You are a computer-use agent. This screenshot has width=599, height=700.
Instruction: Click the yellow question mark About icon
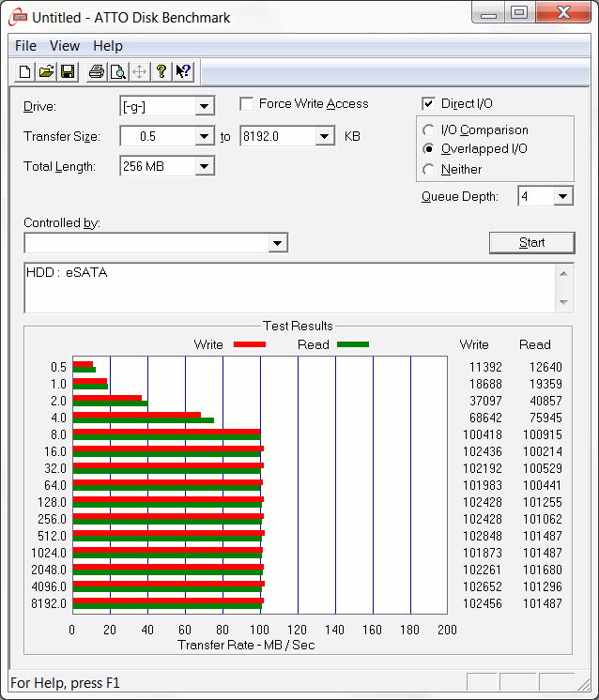(161, 72)
